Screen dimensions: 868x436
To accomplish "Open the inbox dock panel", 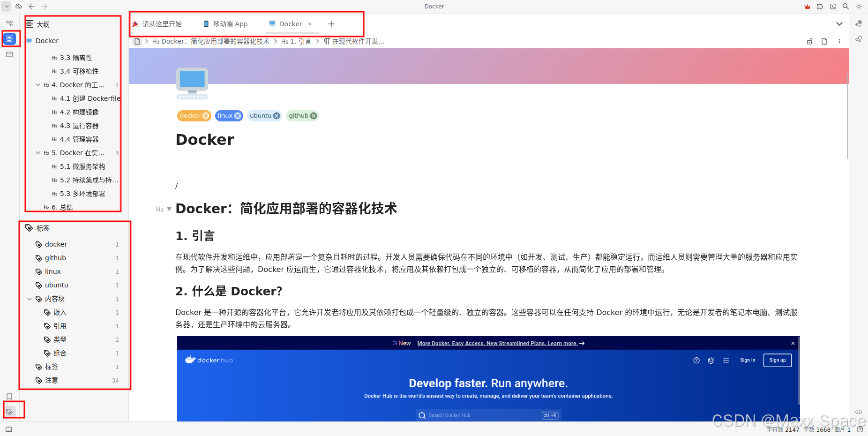I will pos(9,54).
